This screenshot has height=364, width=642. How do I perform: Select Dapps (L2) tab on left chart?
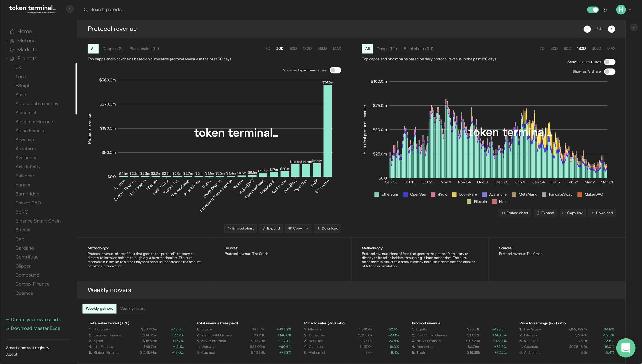(112, 49)
